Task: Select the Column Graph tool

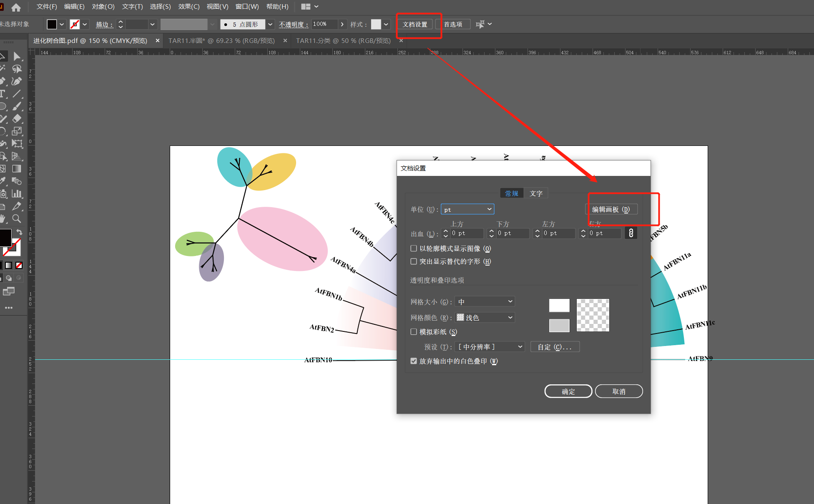Action: [17, 194]
